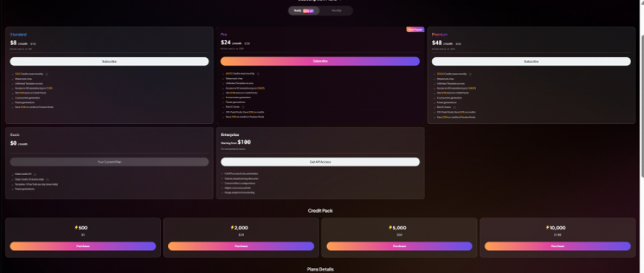Click the Standard plan title
644x273 pixels.
[19, 34]
